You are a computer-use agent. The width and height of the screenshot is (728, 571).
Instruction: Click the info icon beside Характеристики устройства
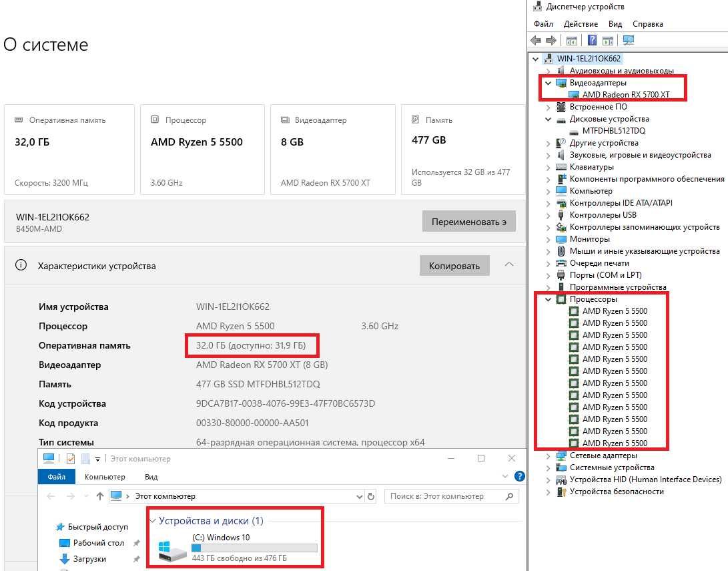click(21, 265)
